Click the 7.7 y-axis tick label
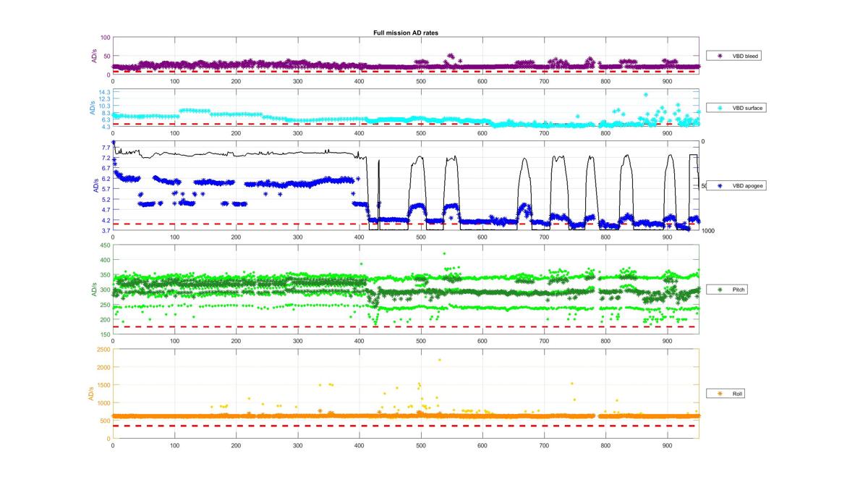Viewport: 868px width, 493px height. (x=106, y=148)
